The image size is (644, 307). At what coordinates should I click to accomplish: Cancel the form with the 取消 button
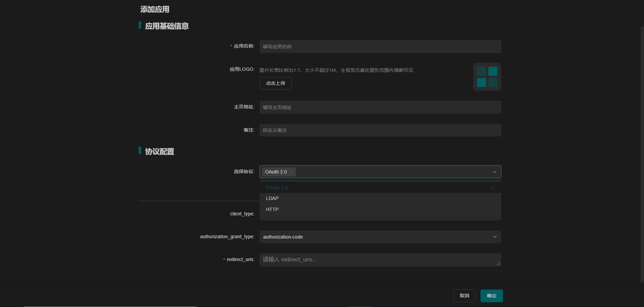point(464,296)
